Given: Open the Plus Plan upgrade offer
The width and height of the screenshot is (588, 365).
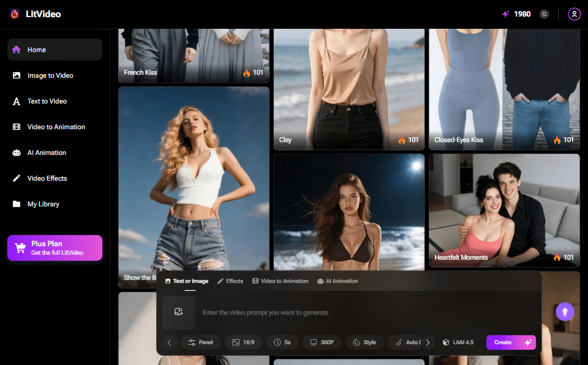Looking at the screenshot, I should [x=55, y=247].
